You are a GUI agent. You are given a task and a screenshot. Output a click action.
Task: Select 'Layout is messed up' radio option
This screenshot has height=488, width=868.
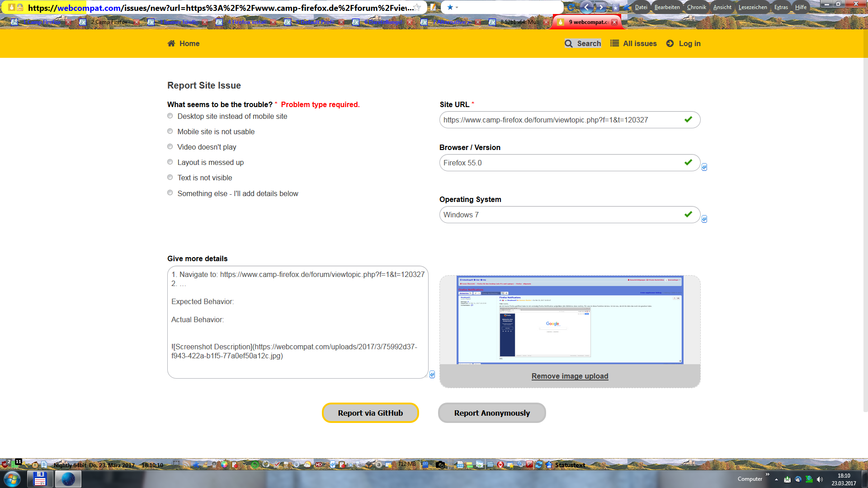170,162
